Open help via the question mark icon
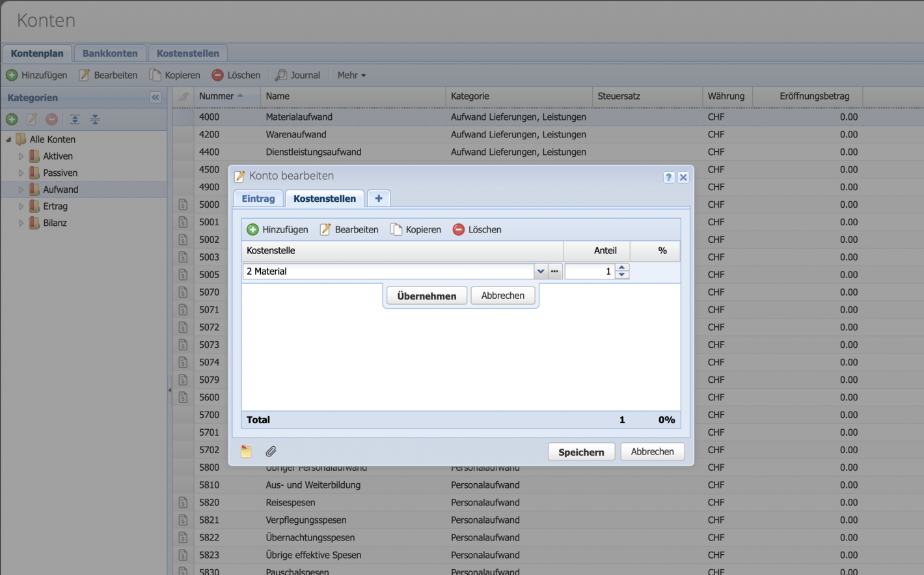924x575 pixels. coord(669,176)
